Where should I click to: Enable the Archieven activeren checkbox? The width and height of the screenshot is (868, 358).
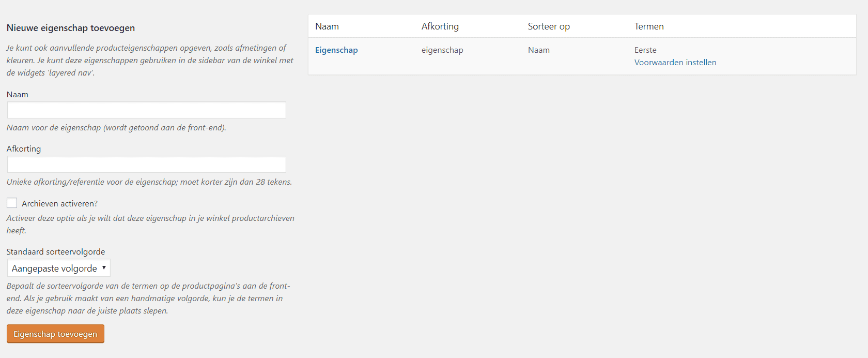click(12, 203)
